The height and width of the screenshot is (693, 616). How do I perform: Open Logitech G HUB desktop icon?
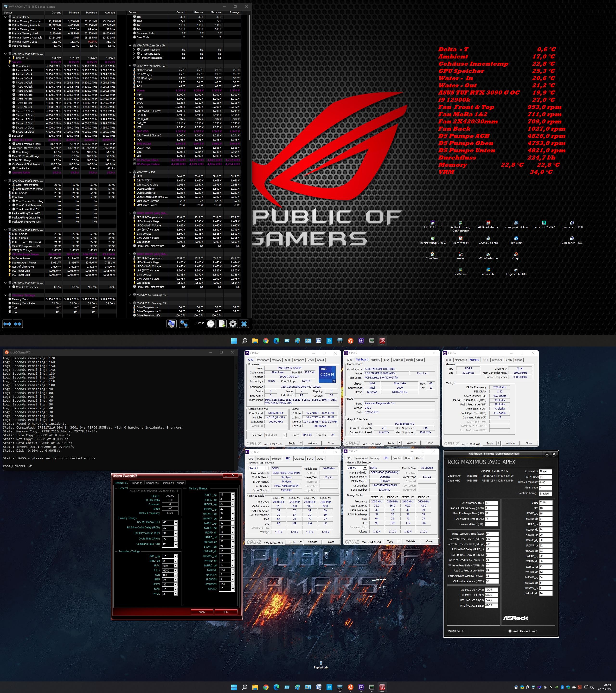point(516,272)
